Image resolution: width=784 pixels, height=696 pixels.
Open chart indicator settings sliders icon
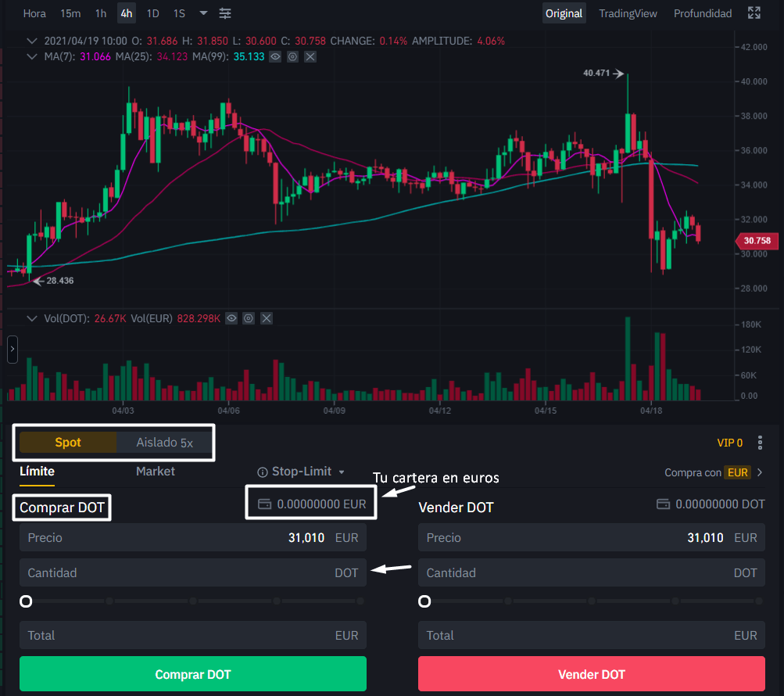[225, 13]
